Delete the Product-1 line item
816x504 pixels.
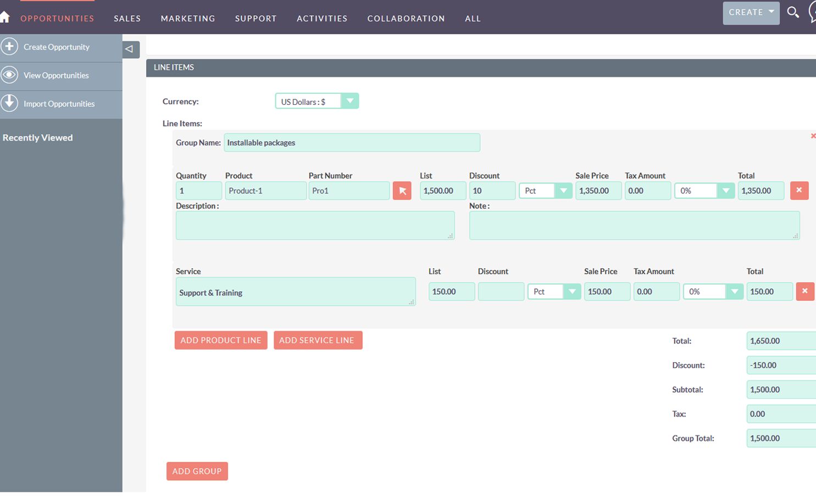(799, 191)
